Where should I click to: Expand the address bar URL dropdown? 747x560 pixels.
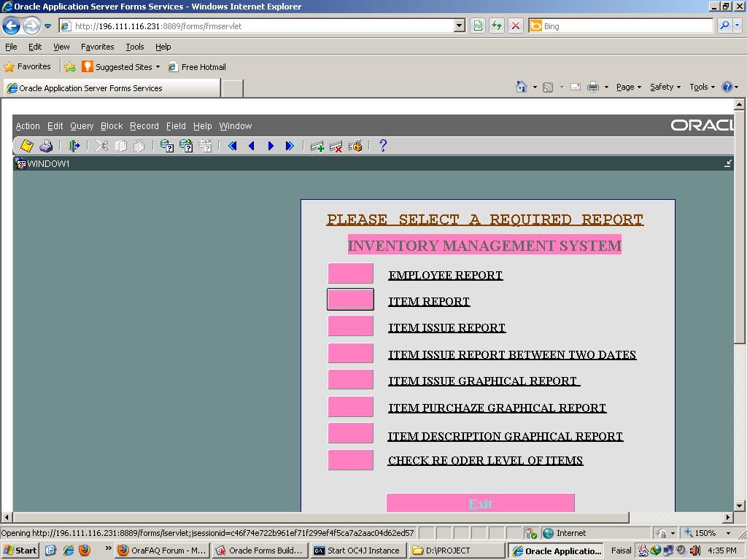[459, 26]
